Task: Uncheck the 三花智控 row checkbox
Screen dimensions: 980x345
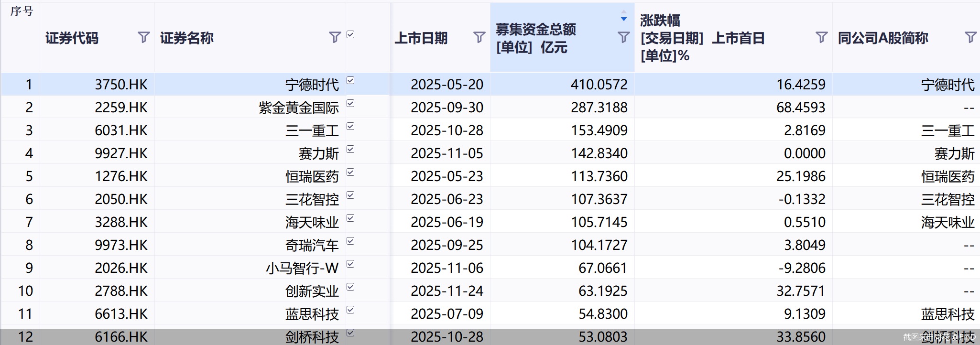Action: 350,195
